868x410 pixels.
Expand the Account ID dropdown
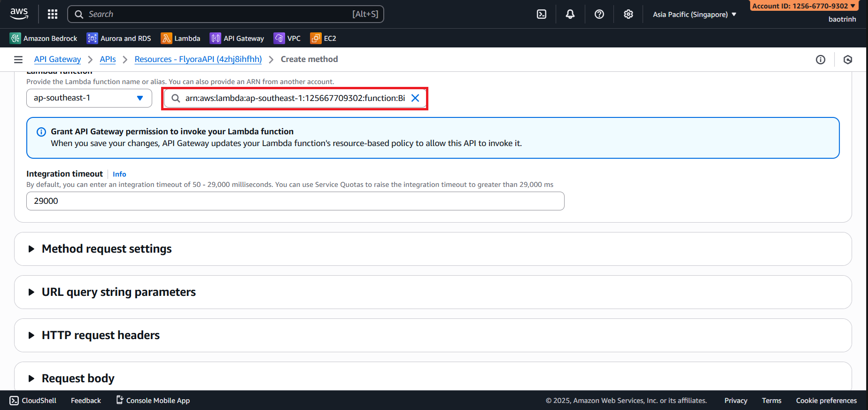(803, 6)
